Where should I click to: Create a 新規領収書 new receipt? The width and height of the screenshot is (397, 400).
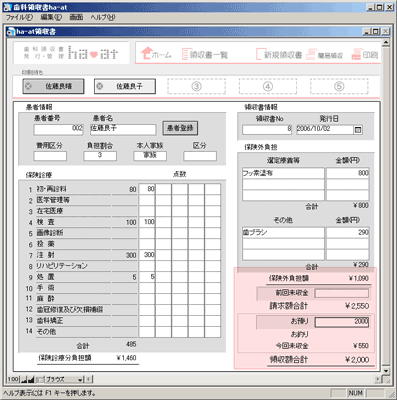pyautogui.click(x=279, y=54)
